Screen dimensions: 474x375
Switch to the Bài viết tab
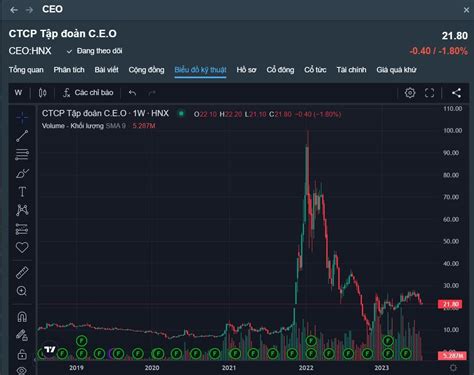pos(106,70)
